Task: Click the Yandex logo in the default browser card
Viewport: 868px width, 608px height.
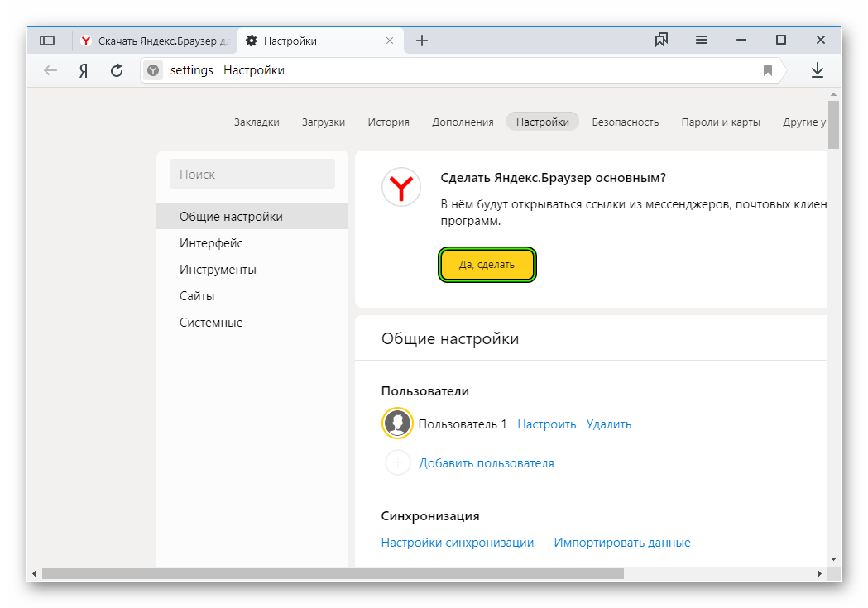Action: pos(401,187)
